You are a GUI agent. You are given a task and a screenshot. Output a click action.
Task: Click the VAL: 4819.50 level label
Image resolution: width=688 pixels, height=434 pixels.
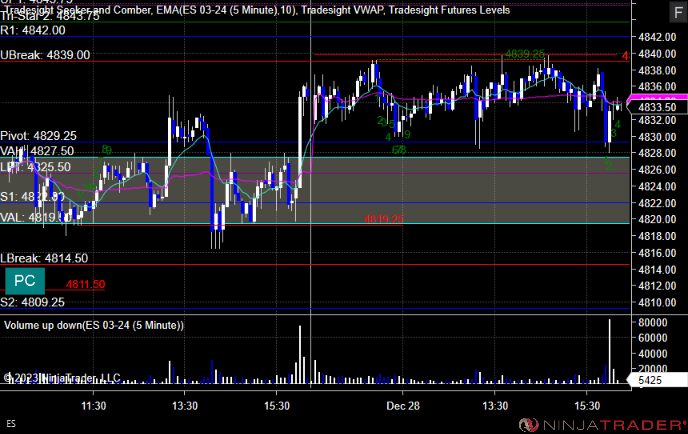[36, 217]
